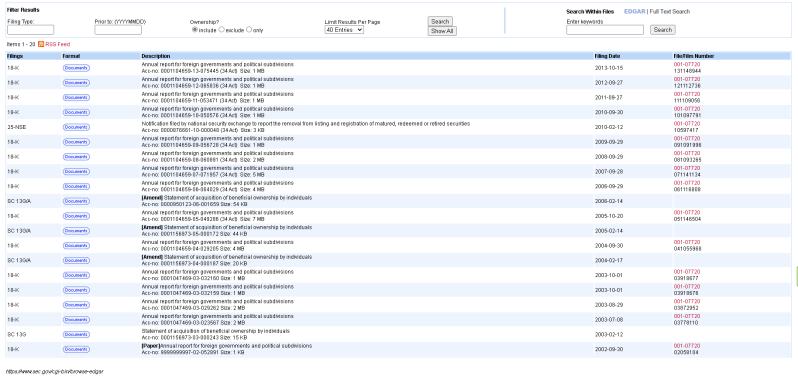798x379 pixels.
Task: Open file number 001-07720 link in 2009-09-29 row
Action: [687, 138]
